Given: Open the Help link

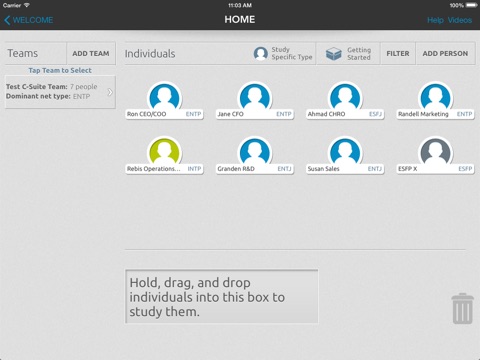Looking at the screenshot, I should click(435, 20).
